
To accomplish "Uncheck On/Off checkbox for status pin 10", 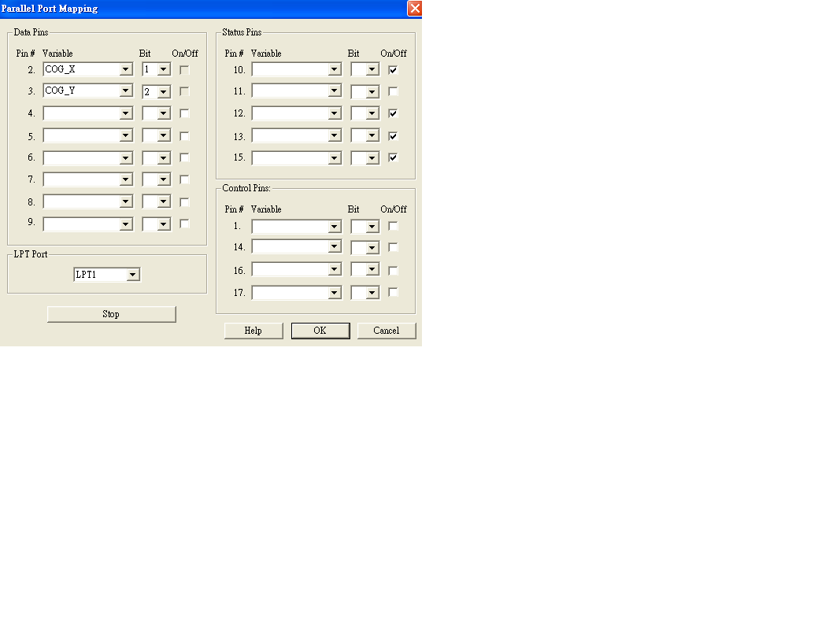I will point(393,70).
